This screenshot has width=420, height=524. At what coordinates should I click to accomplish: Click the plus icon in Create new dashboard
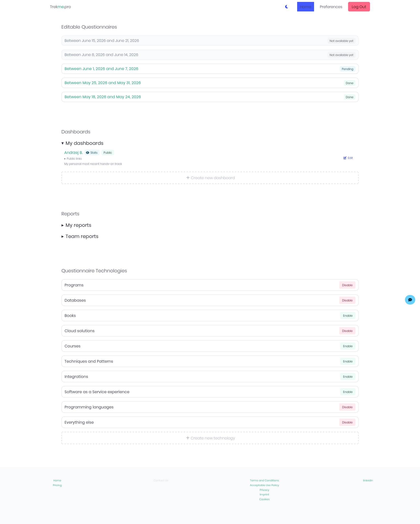pos(188,178)
